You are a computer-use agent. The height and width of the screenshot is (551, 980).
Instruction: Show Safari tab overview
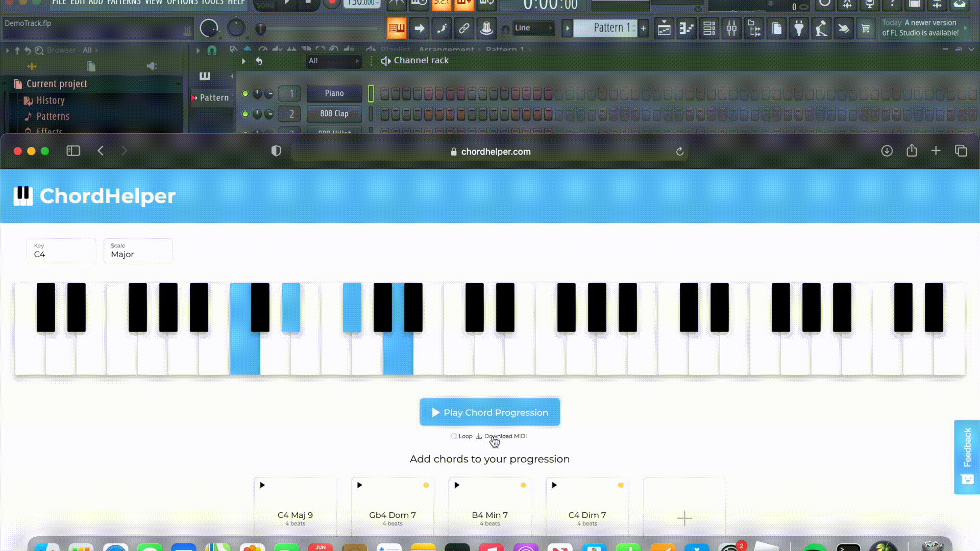tap(961, 151)
